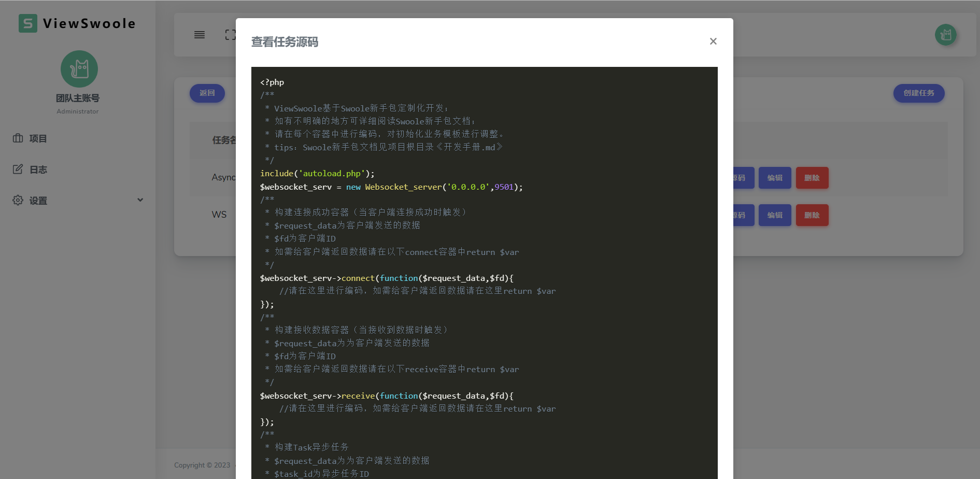Click the gear icon beside 设置

18,200
